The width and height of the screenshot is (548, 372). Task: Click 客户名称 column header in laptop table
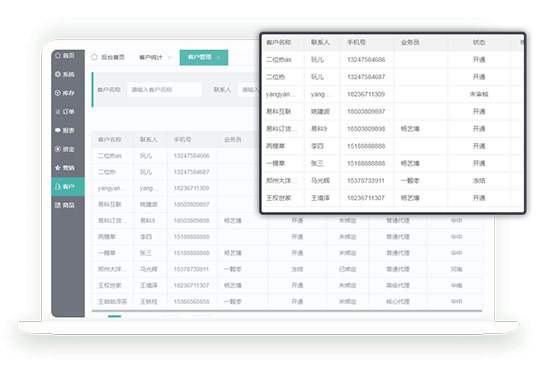tap(109, 140)
